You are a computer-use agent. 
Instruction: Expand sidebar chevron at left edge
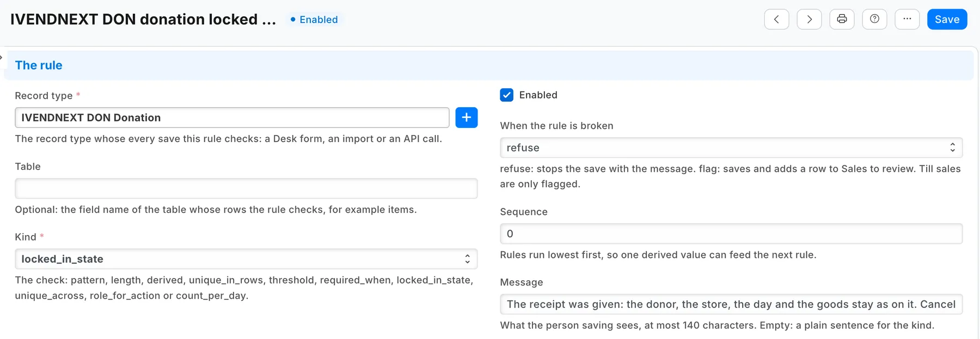tap(2, 57)
